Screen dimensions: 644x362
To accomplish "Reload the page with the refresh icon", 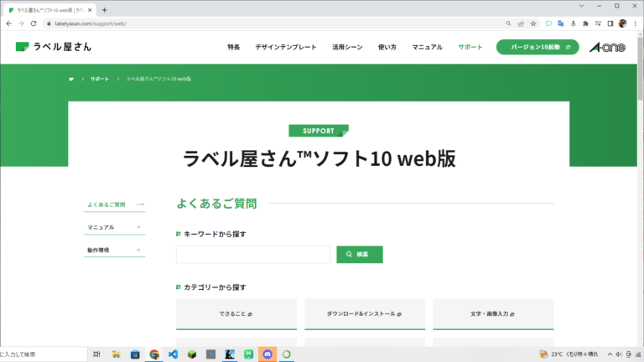I will pyautogui.click(x=34, y=23).
